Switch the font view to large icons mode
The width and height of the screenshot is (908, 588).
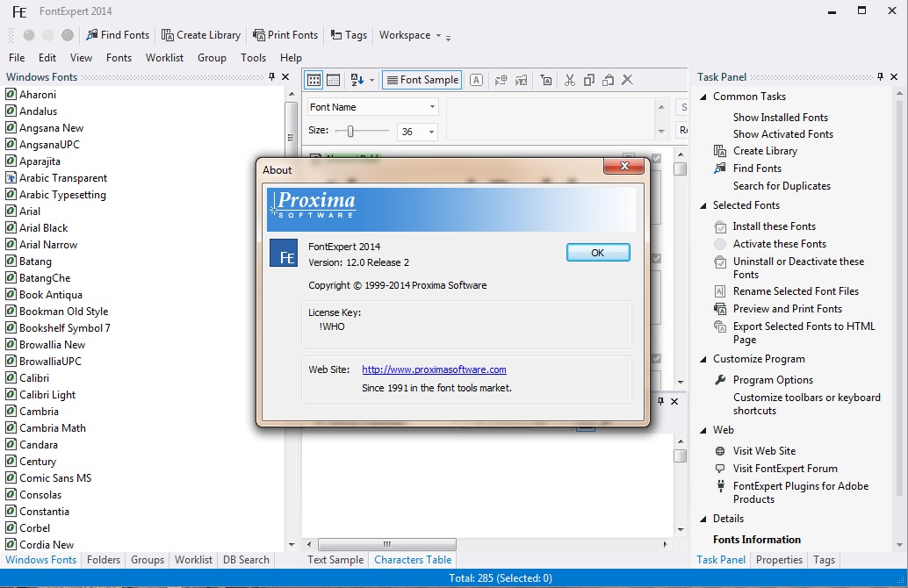pos(313,80)
